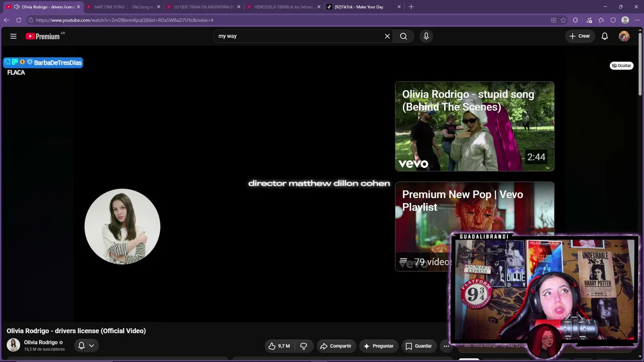Open a new browser tab
The height and width of the screenshot is (362, 644).
click(x=411, y=7)
